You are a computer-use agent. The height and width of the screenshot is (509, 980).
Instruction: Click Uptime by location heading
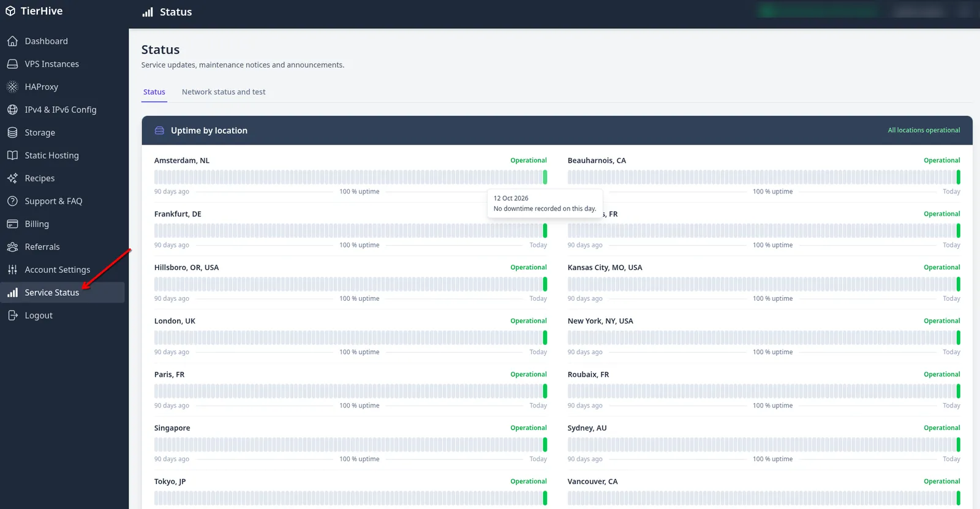(209, 130)
